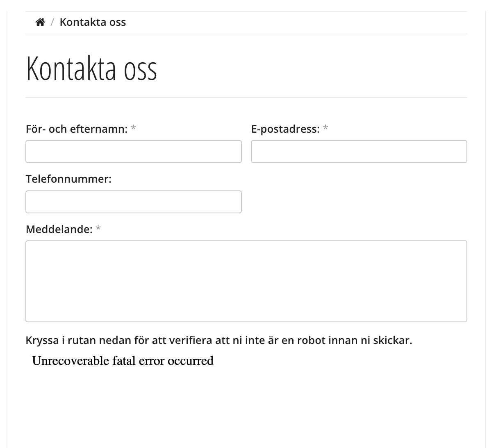Screen dimensions: 496x448
Task: Select the Telefonnummer input field
Action: (x=134, y=202)
